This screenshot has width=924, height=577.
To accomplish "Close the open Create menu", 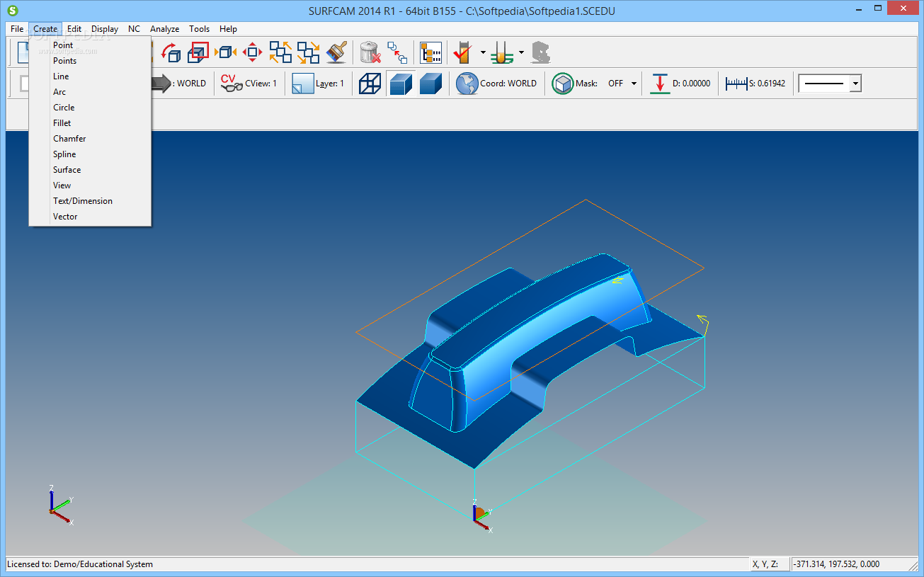I will tap(45, 29).
